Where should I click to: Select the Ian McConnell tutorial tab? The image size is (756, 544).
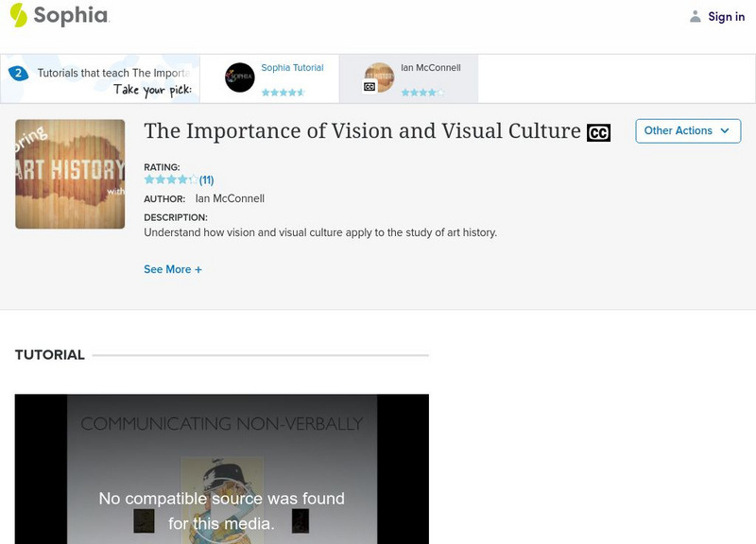(x=430, y=68)
